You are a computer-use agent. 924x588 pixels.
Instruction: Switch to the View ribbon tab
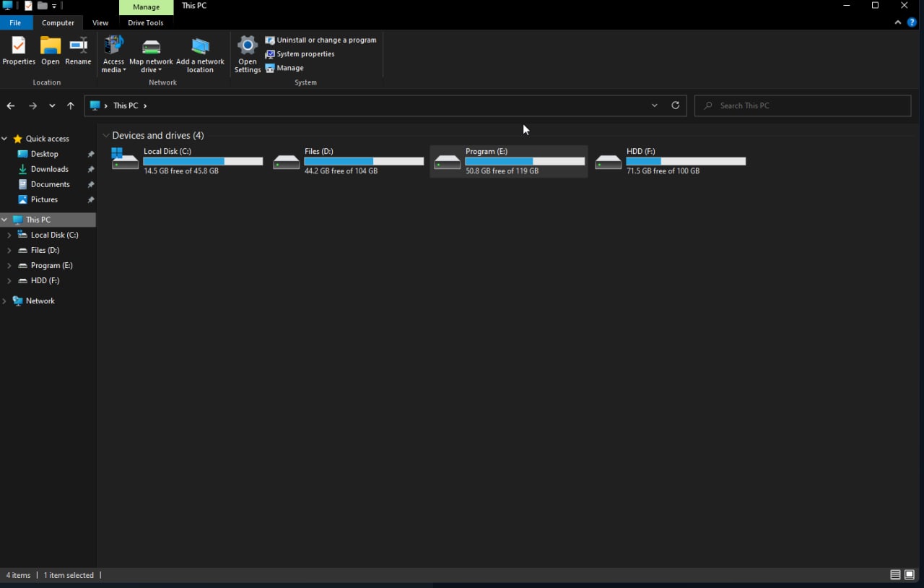click(100, 22)
